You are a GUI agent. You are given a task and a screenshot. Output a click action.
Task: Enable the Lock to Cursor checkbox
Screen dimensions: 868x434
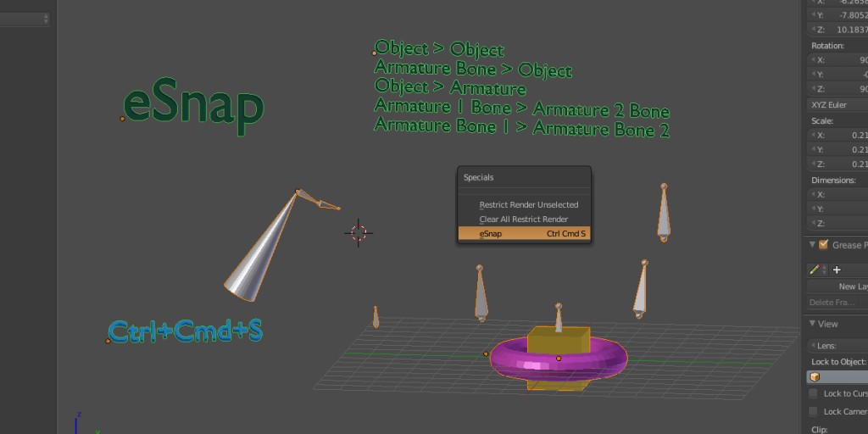[813, 393]
